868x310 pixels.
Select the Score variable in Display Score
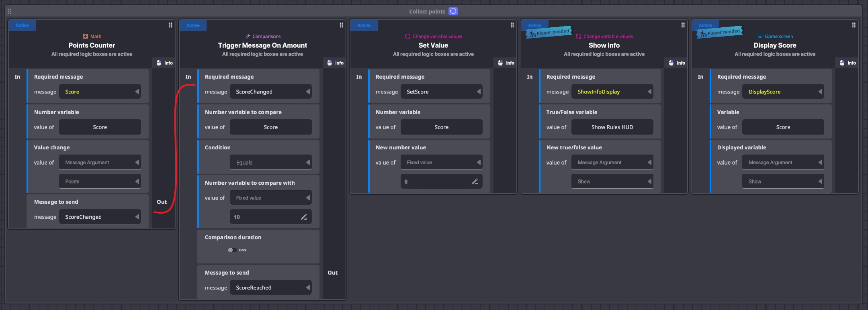pyautogui.click(x=783, y=127)
